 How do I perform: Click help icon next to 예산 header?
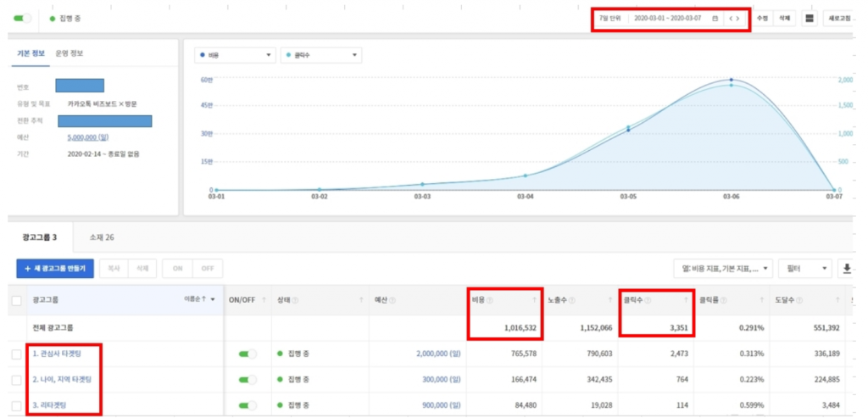(392, 300)
